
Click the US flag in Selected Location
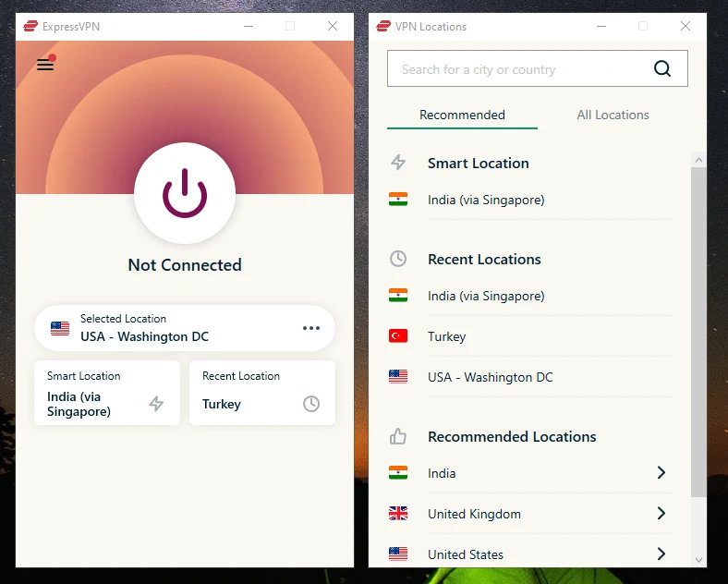point(60,328)
